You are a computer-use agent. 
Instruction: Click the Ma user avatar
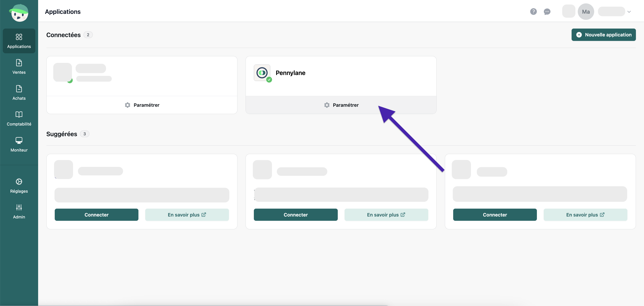coord(586,12)
